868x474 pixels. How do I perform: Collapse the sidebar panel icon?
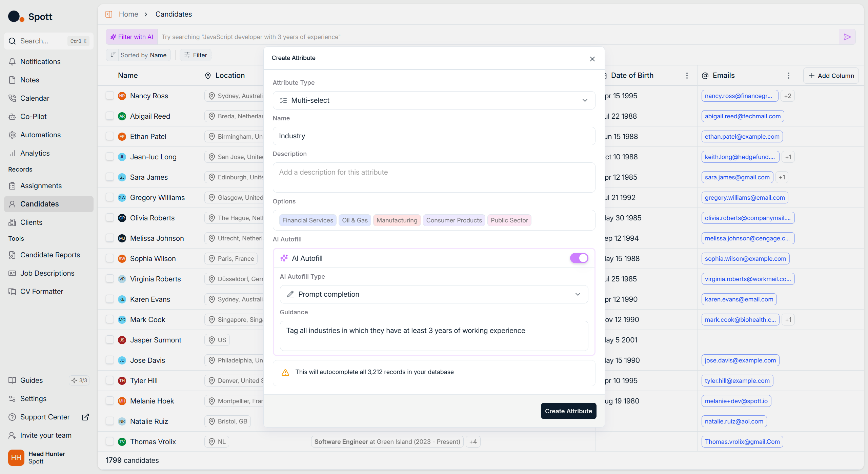[x=109, y=14]
